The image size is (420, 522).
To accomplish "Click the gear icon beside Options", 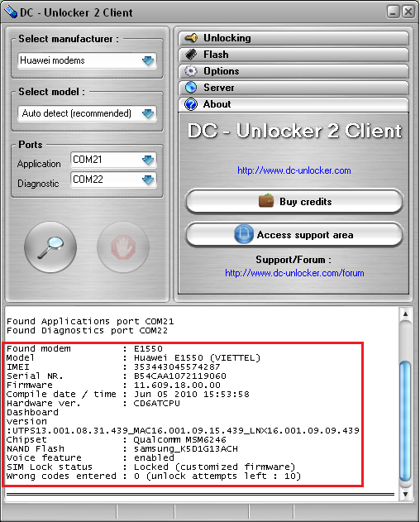I will coord(191,71).
